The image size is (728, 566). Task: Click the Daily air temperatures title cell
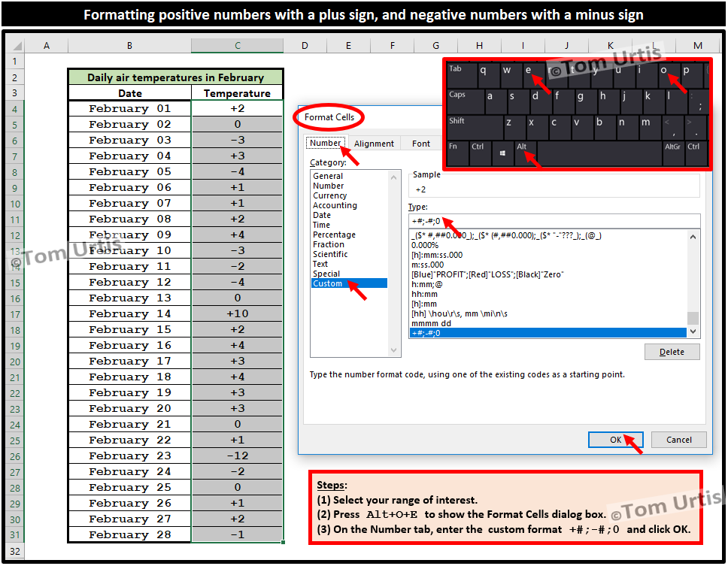(x=175, y=77)
